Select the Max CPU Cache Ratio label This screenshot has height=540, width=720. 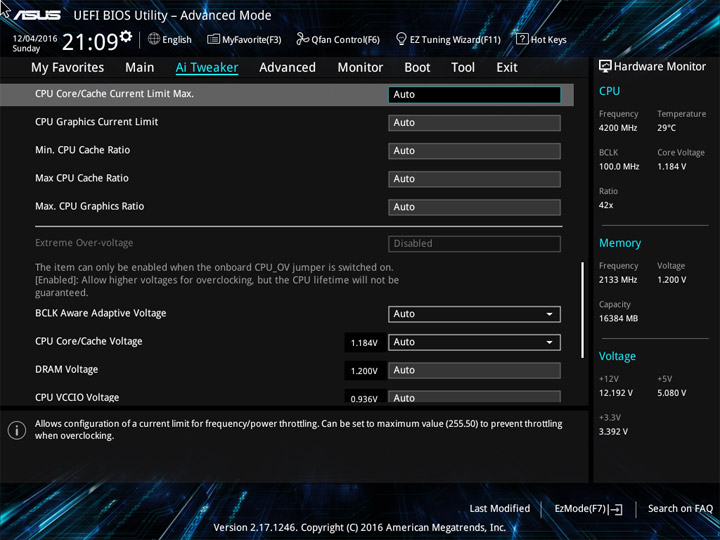pyautogui.click(x=82, y=178)
